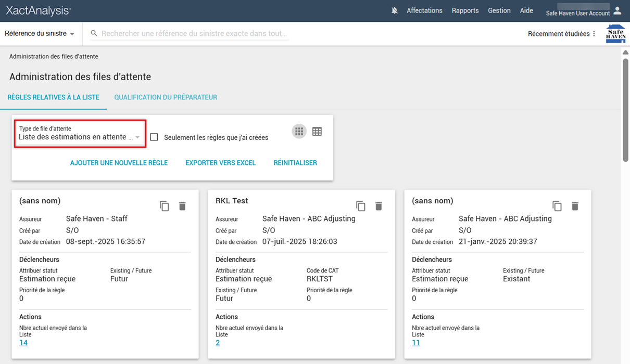The width and height of the screenshot is (630, 364).
Task: Switch to table list view
Action: click(x=317, y=132)
